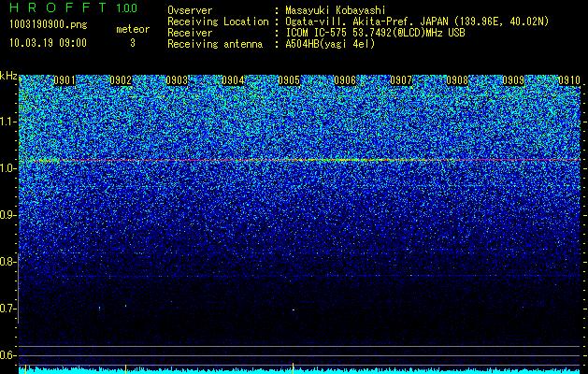
Task: Click the red carrier line near 1.0 kHz
Action: (x=300, y=160)
